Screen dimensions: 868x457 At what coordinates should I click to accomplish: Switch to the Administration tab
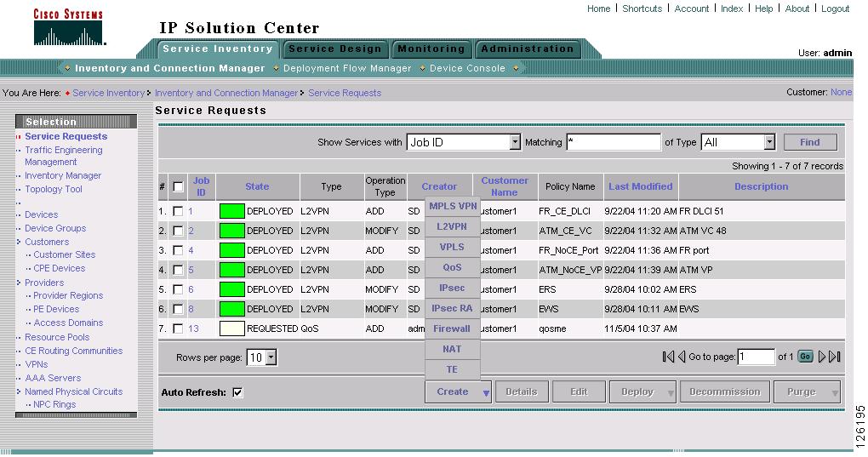point(528,49)
